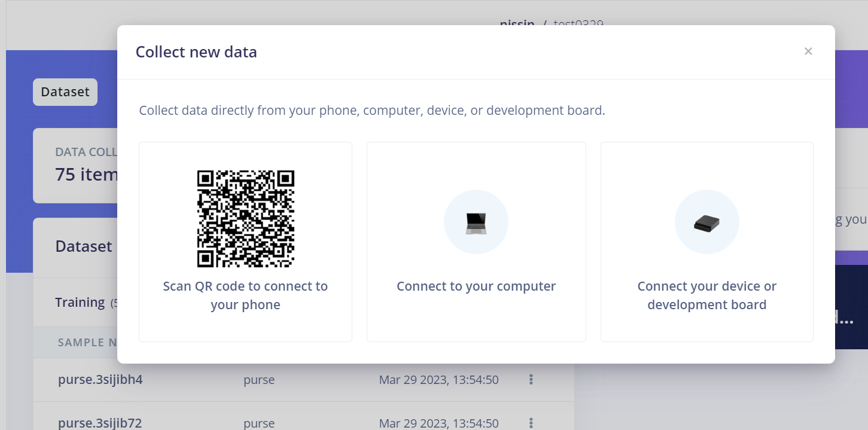Click the "Collect data directly from your phone" description

click(x=372, y=111)
